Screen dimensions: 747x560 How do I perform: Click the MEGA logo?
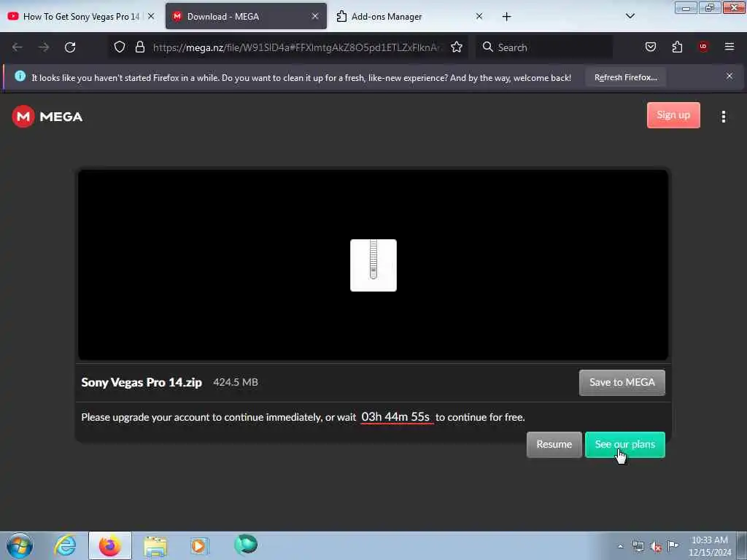[x=47, y=117]
